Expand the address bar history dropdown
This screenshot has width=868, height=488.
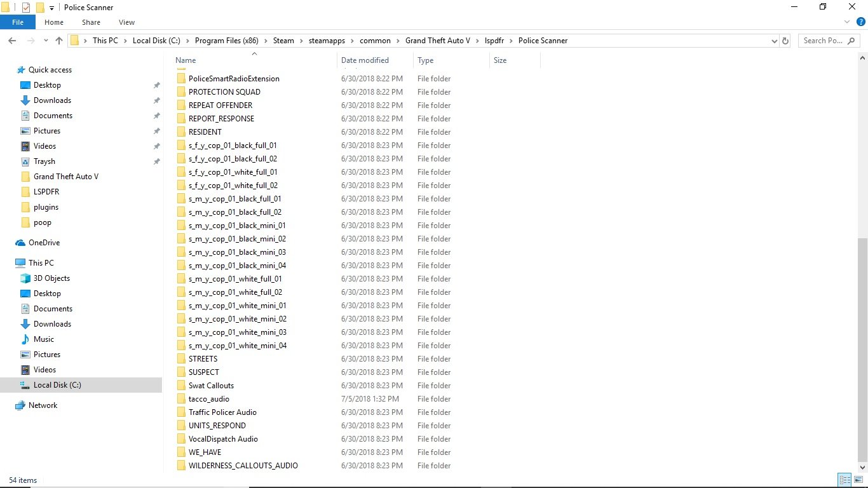tap(774, 41)
